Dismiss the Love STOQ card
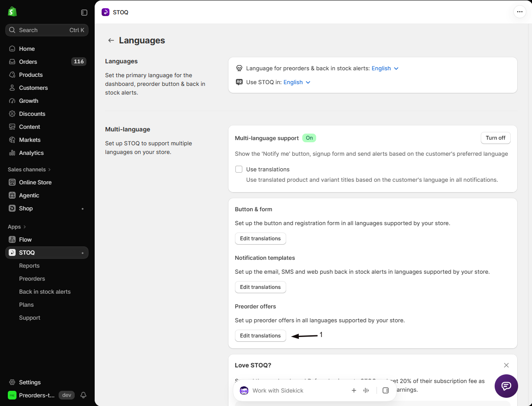The width and height of the screenshot is (532, 406). pyautogui.click(x=506, y=365)
